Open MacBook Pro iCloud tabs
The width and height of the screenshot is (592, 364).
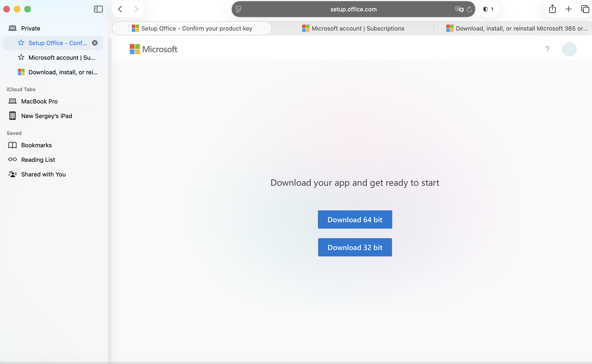coord(53,101)
